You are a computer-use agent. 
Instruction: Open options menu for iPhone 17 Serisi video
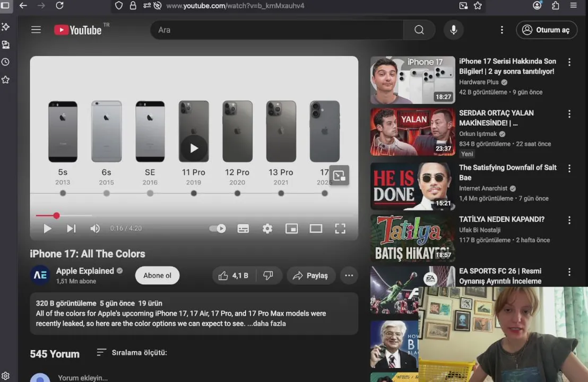(569, 62)
